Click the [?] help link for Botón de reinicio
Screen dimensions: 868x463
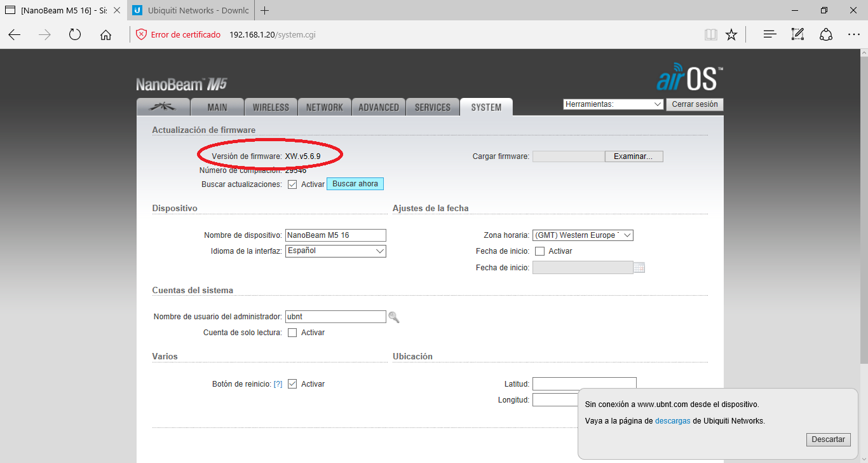278,384
